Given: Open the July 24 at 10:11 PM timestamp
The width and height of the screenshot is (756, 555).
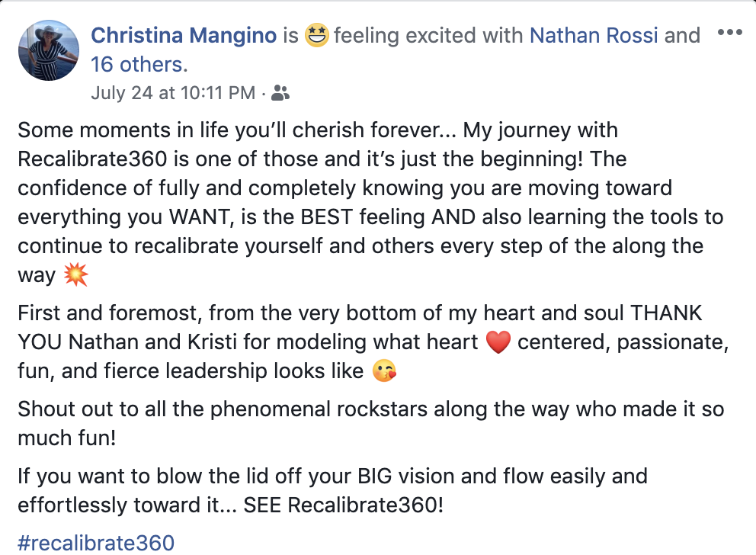Looking at the screenshot, I should tap(173, 92).
